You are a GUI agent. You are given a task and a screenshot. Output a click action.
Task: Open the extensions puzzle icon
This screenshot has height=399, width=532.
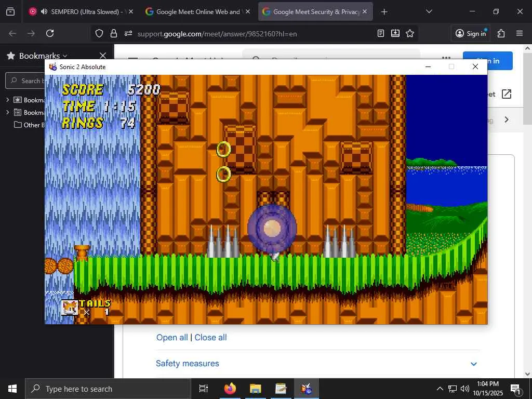(501, 33)
